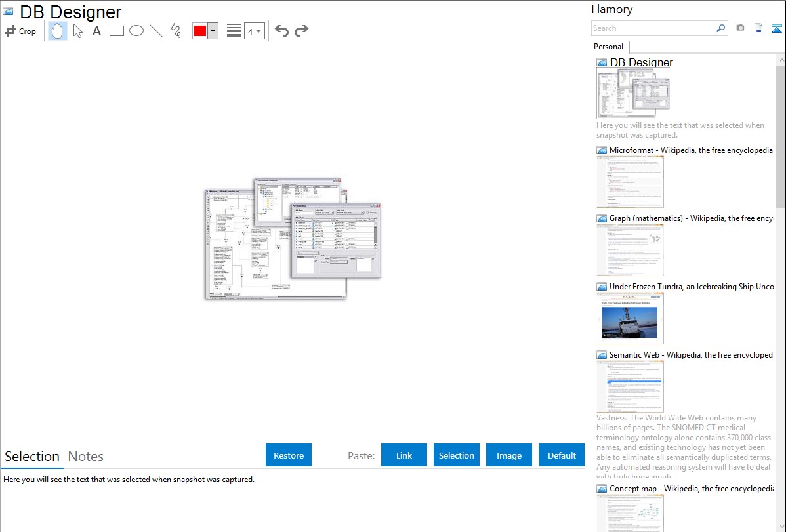Image resolution: width=786 pixels, height=532 pixels.
Task: Open DB Designer snapshot thumbnail in sidebar
Action: (x=633, y=93)
